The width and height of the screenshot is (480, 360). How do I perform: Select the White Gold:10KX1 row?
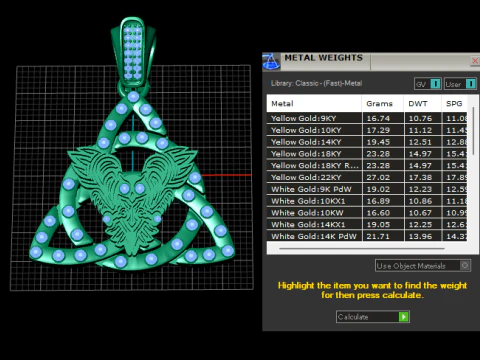pos(367,201)
